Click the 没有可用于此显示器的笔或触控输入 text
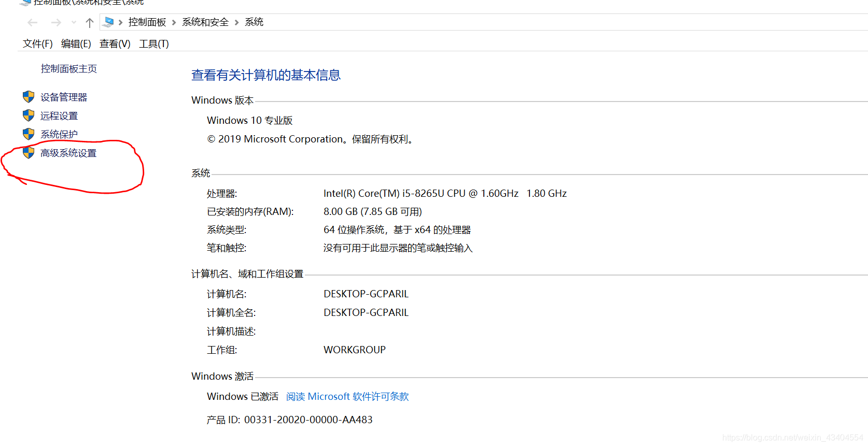 coord(398,248)
